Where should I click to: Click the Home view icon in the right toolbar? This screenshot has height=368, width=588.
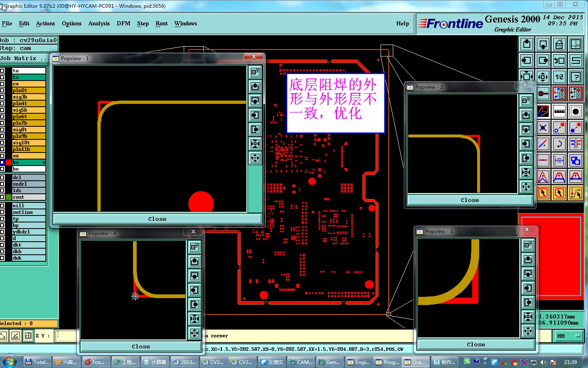pos(559,44)
